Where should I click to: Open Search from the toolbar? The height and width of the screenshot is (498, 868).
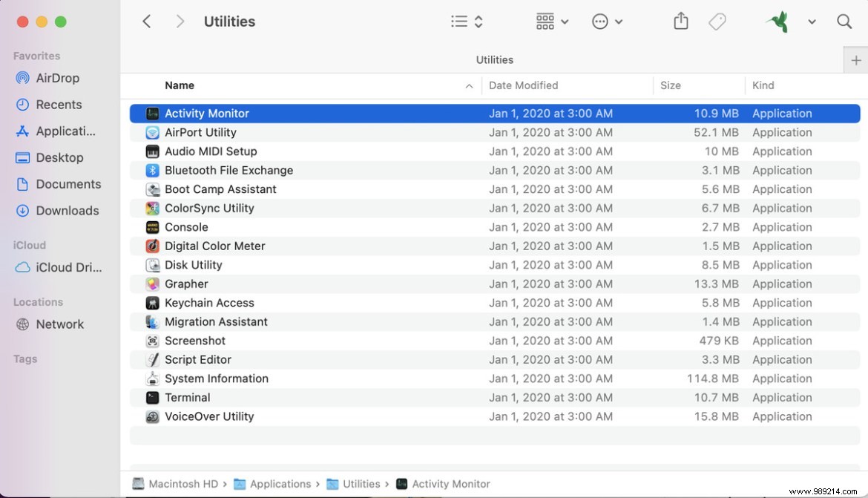844,21
